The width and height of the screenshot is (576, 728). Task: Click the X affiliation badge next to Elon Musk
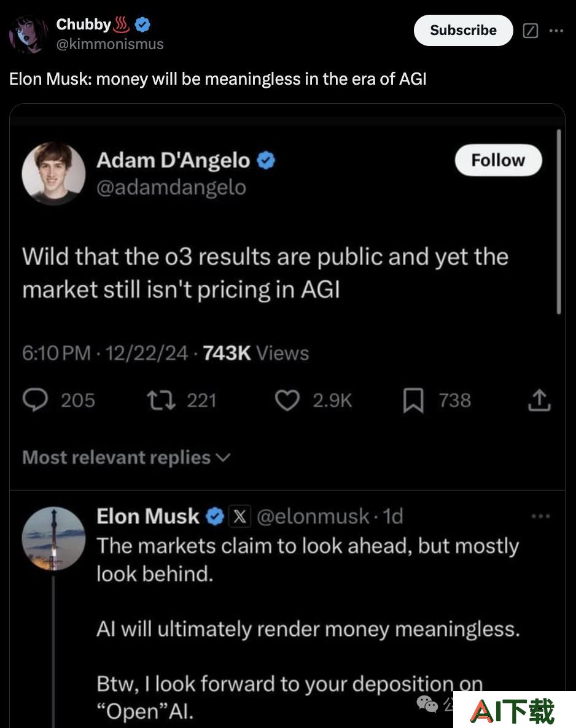pyautogui.click(x=239, y=516)
